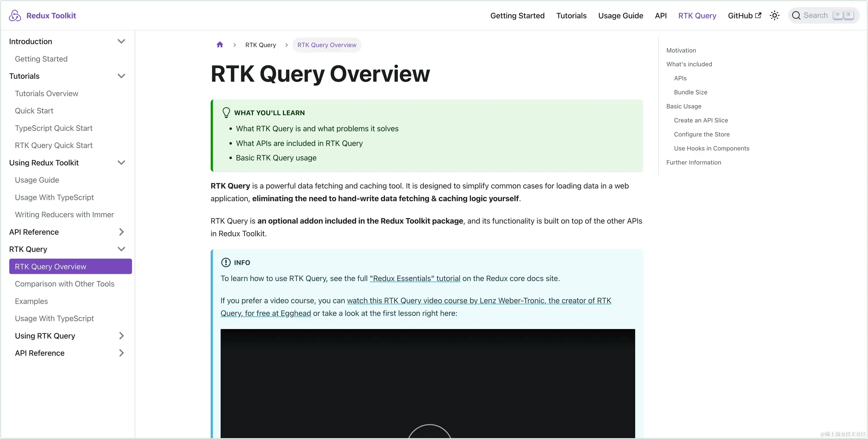The image size is (868, 439).
Task: Open the "Redux Essentials" tutorial link
Action: pos(415,278)
